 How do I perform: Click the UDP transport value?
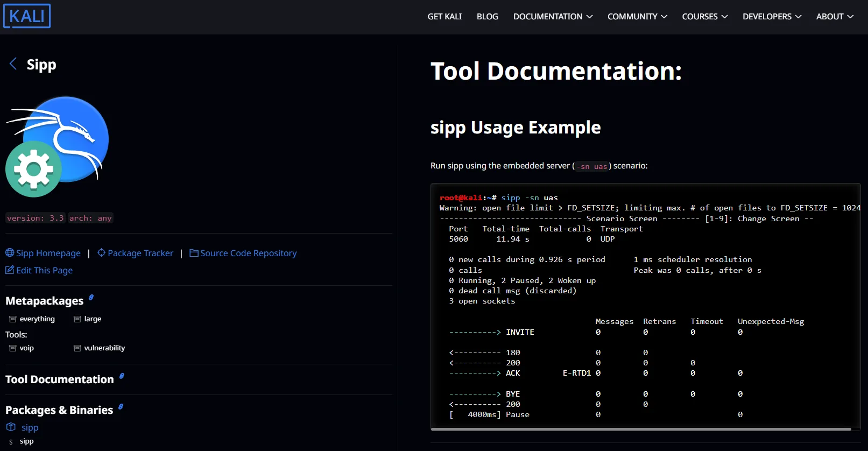[x=608, y=239]
